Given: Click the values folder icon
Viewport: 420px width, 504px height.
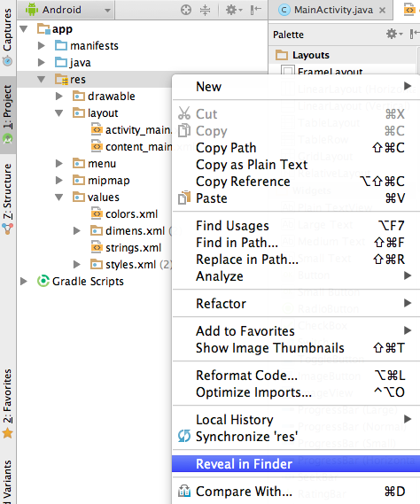Looking at the screenshot, I should 79,197.
